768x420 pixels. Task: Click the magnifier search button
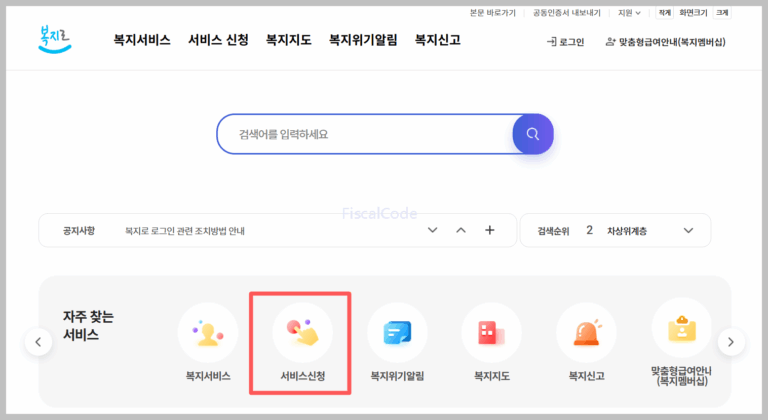[x=532, y=134]
